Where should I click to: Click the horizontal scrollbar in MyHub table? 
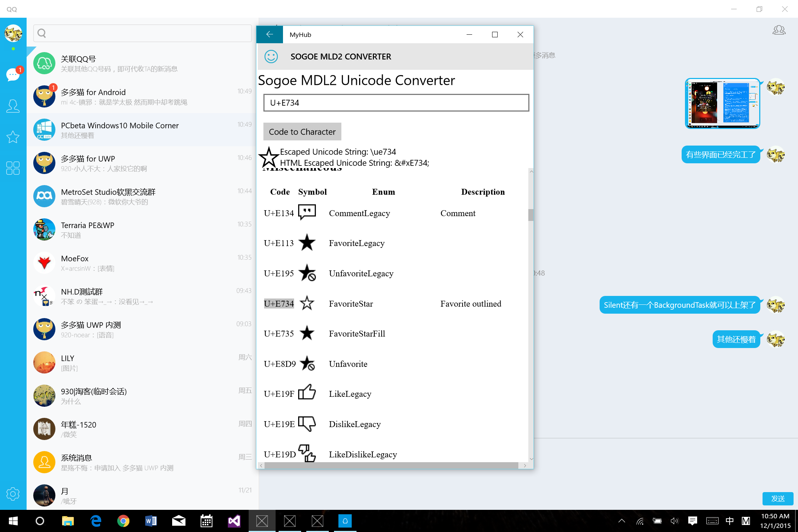392,465
